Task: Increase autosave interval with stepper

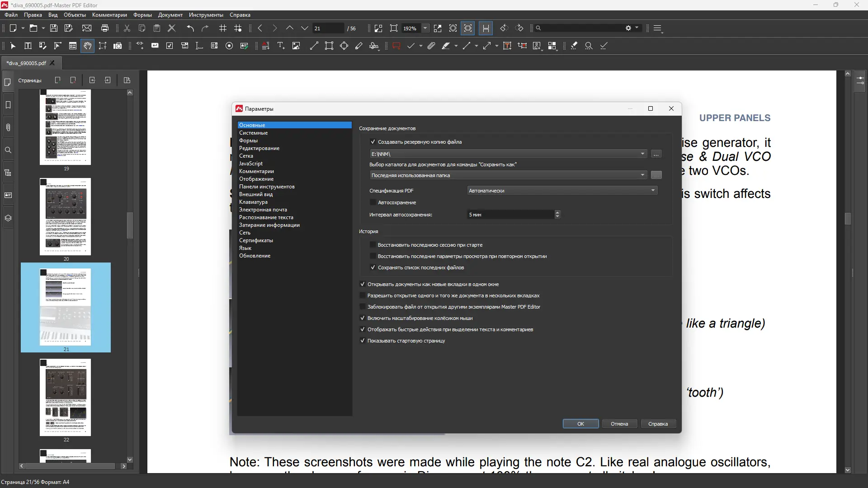Action: [x=557, y=212]
